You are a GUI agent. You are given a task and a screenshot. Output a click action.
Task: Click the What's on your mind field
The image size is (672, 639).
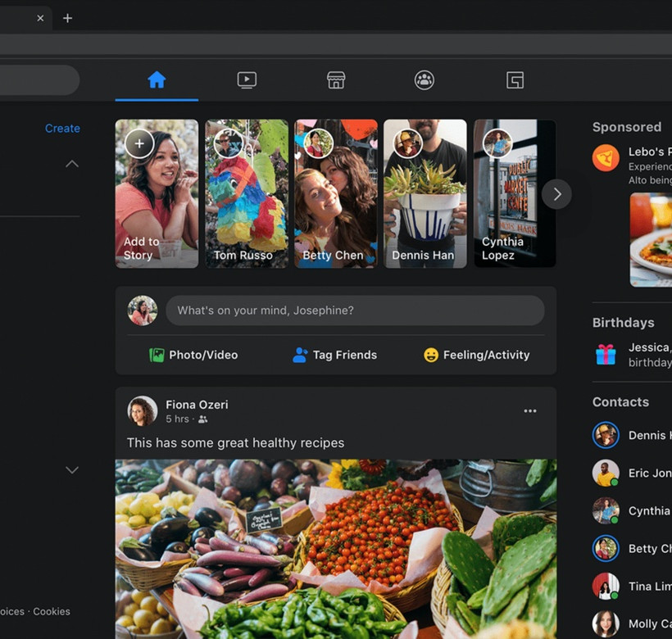355,310
